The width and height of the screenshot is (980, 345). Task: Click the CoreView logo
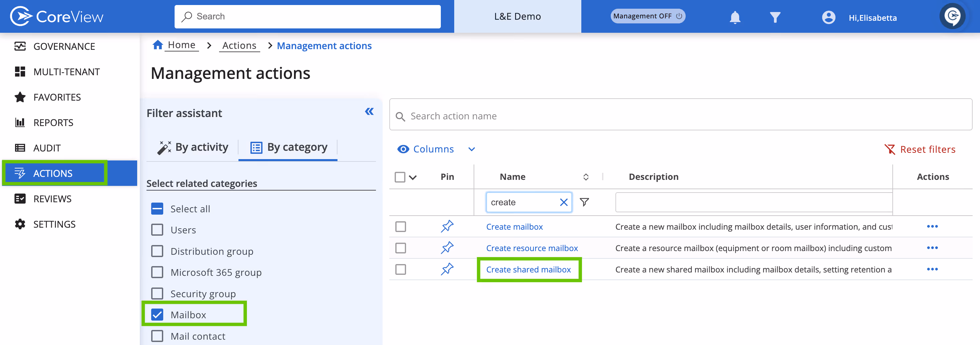pos(56,16)
